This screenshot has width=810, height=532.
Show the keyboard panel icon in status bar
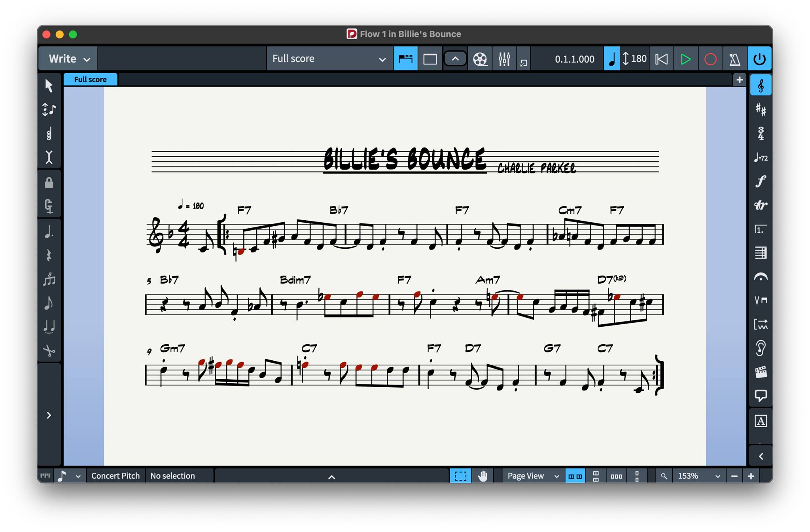45,476
